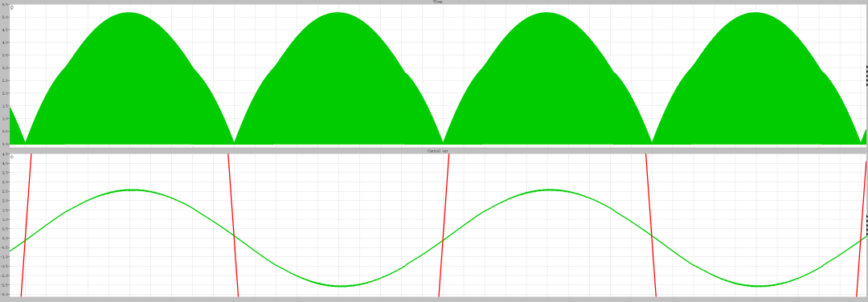Click the small icon in top plot's upper-left corner

12,7
